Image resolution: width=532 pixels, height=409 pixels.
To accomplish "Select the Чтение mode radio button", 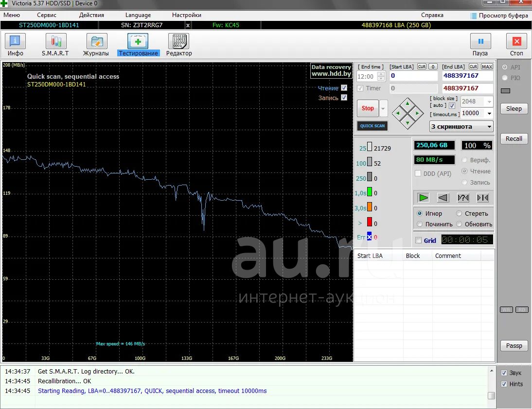I will tap(464, 171).
